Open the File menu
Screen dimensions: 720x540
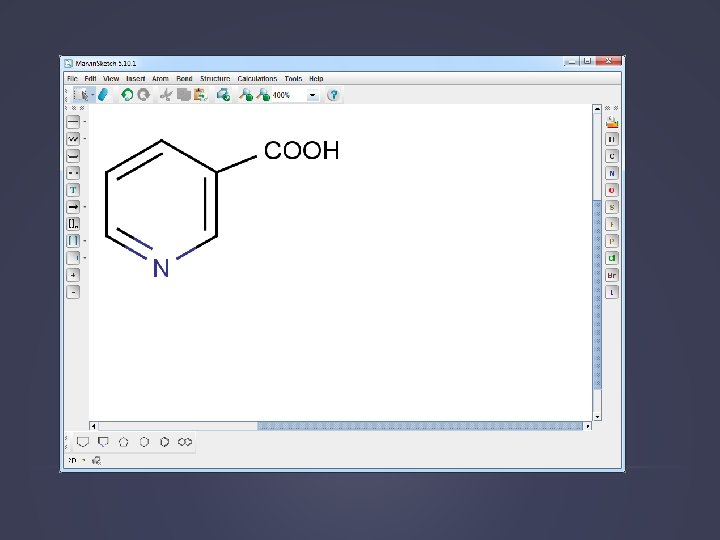coord(72,79)
